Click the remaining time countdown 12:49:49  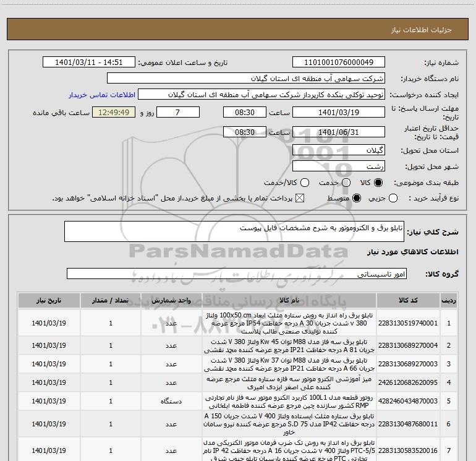(x=114, y=113)
